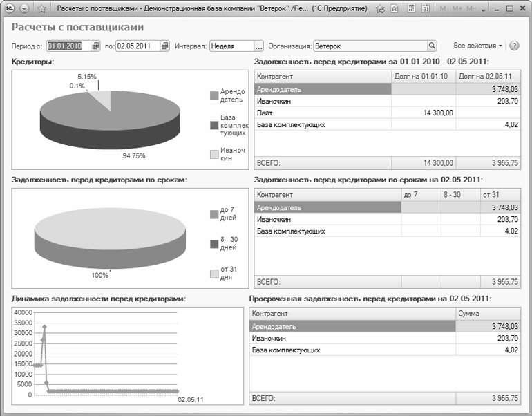Click the 'Долг на 01.01.10' column header
The image size is (532, 416).
(424, 76)
